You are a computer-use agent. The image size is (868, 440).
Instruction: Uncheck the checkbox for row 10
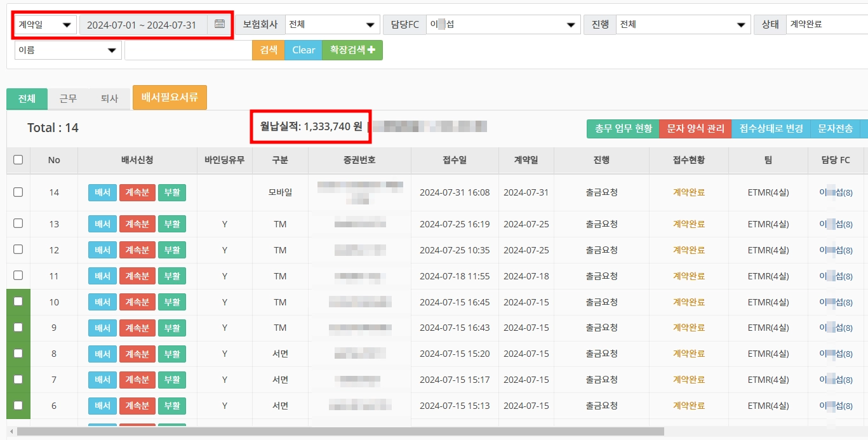17,302
